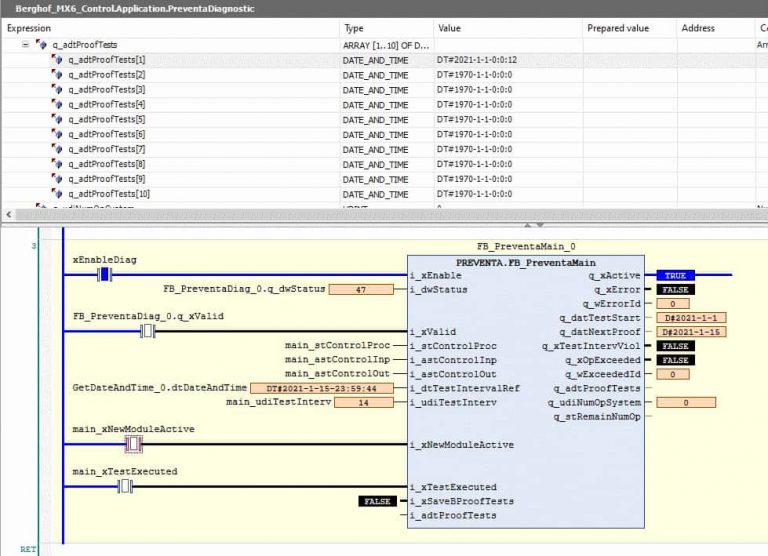768x556 pixels.
Task: Click the Address column header
Action: pos(698,28)
